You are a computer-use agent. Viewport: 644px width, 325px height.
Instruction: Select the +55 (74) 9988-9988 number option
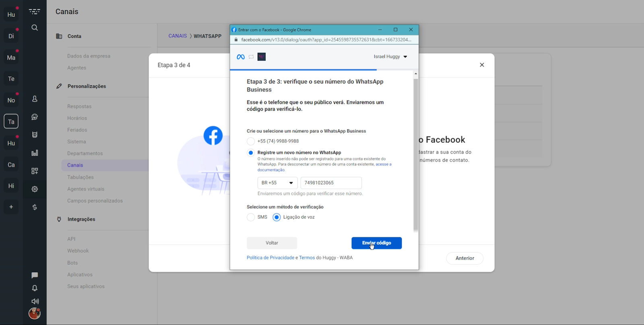coord(251,141)
